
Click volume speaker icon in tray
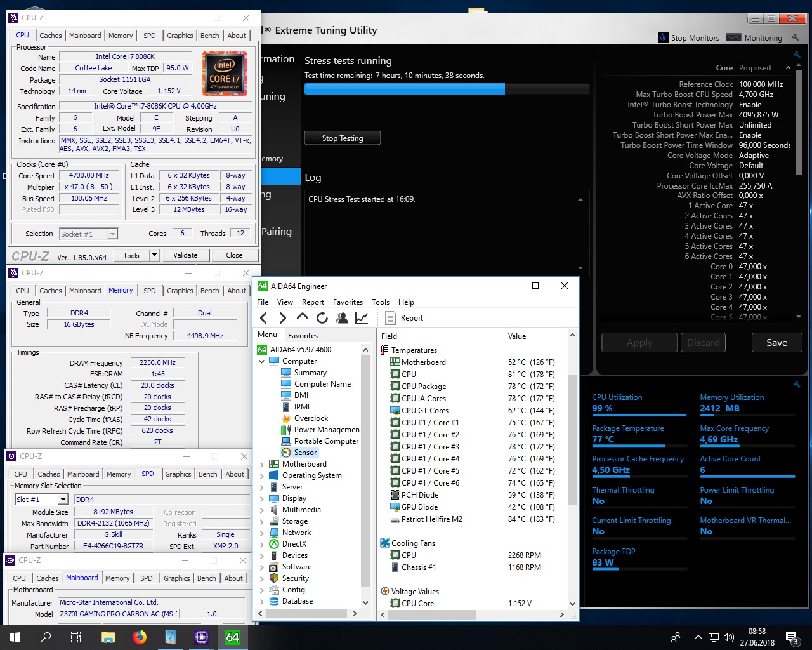pos(728,637)
